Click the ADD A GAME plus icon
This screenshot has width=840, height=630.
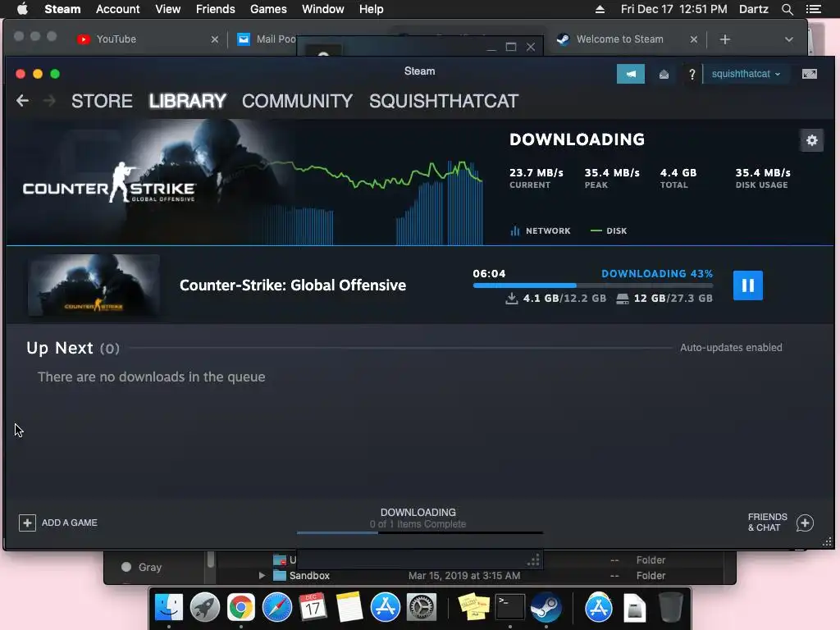(27, 523)
